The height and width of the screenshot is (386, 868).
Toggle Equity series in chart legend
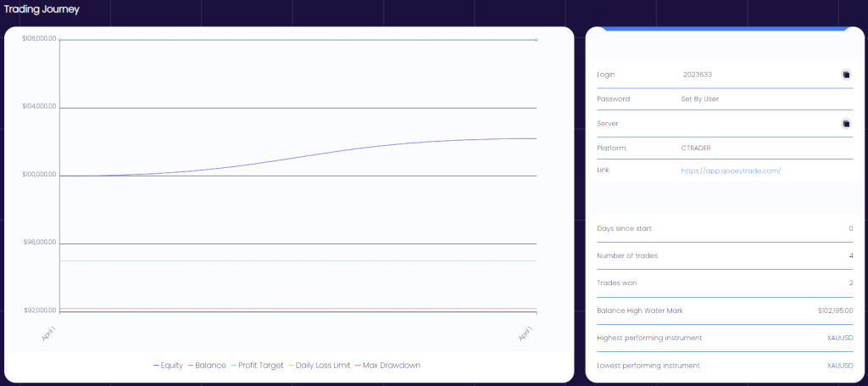(x=169, y=366)
